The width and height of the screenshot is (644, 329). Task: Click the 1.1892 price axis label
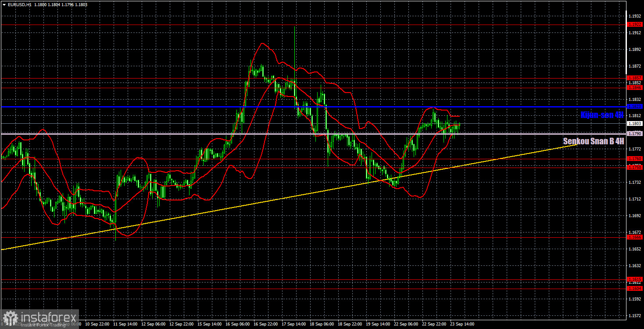pos(635,50)
